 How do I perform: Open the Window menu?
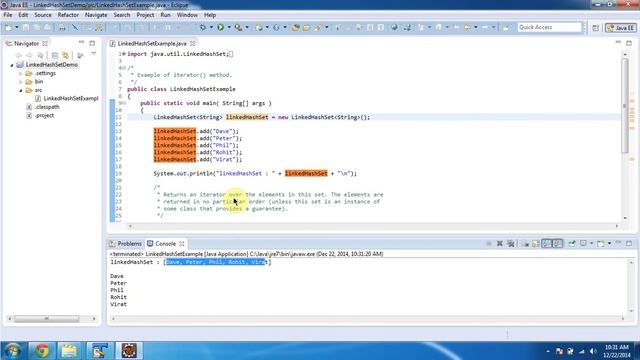pos(187,15)
